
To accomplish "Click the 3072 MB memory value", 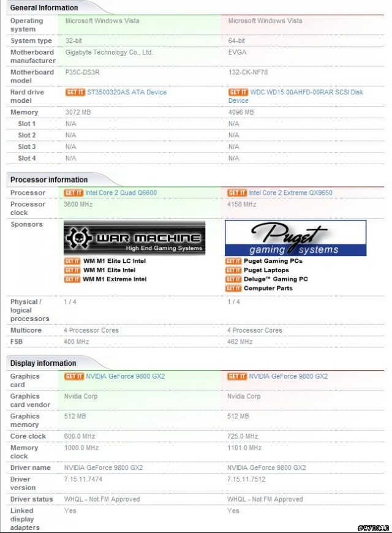I will point(78,112).
